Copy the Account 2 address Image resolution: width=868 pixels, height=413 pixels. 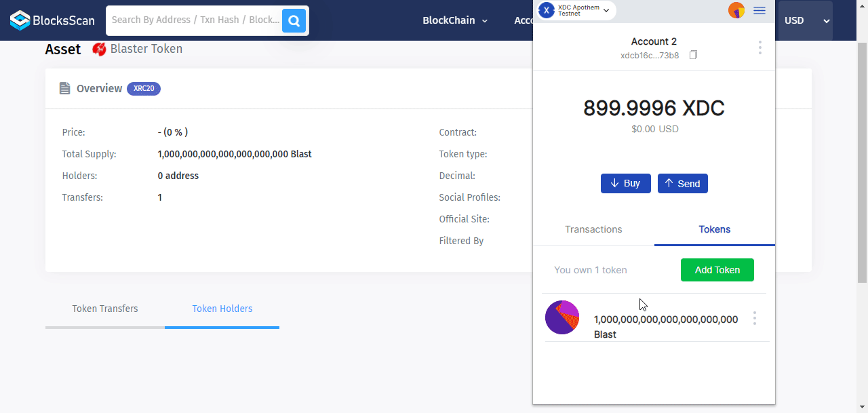click(x=693, y=55)
